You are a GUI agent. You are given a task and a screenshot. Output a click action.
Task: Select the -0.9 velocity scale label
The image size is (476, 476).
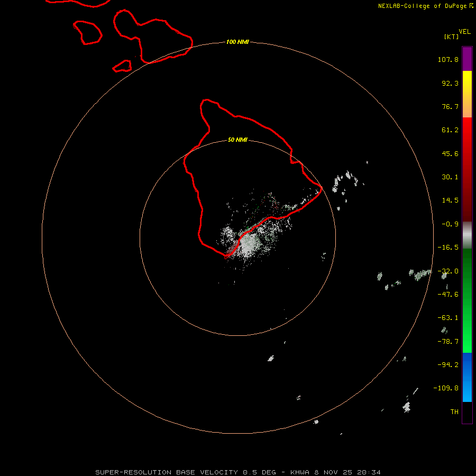(x=450, y=224)
